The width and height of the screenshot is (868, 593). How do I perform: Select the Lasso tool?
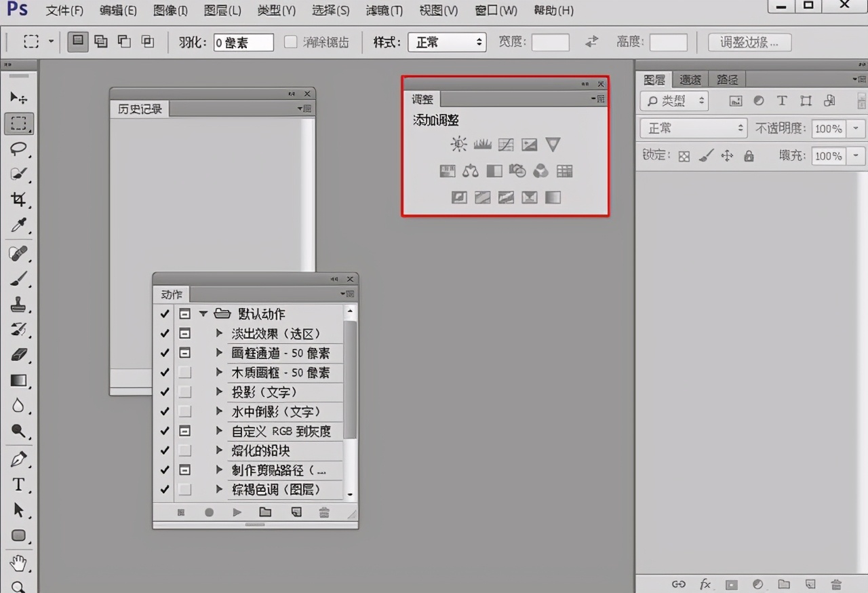(x=18, y=149)
